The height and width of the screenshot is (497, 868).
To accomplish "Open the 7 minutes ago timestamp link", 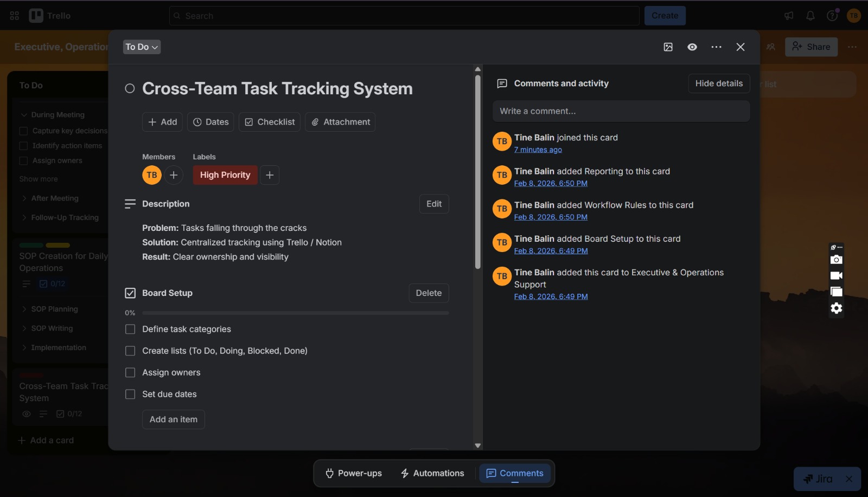I will (x=538, y=150).
